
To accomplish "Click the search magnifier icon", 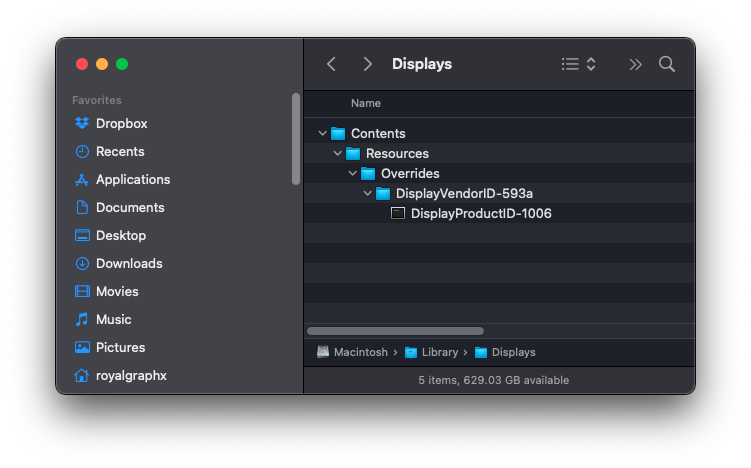I will click(x=667, y=64).
